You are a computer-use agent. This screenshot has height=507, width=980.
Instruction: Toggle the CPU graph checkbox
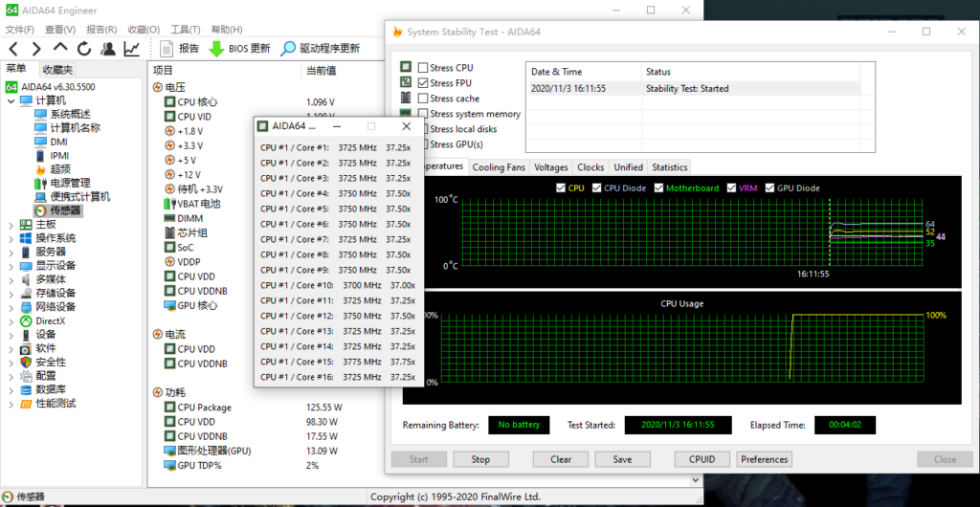[561, 187]
